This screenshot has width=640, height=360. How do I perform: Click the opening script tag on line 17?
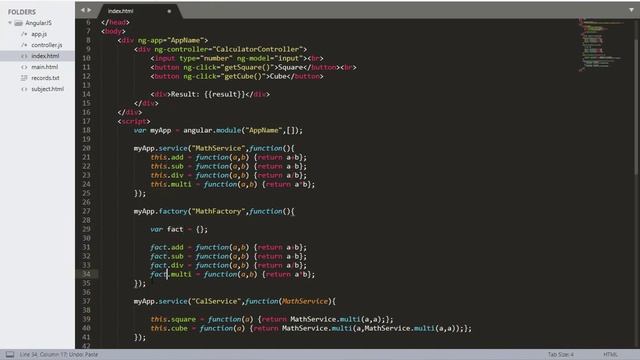tap(134, 122)
